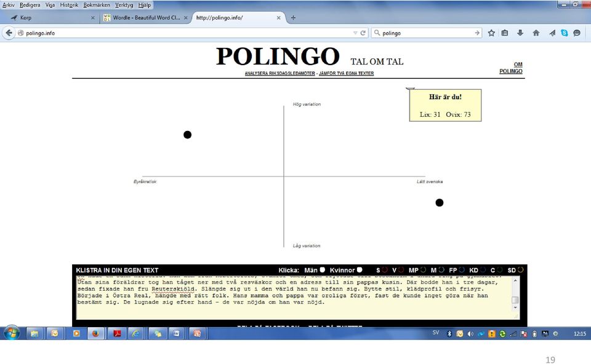The image size is (591, 364).
Task: Click the paper-plane send icon in toolbar
Action: 552,33
